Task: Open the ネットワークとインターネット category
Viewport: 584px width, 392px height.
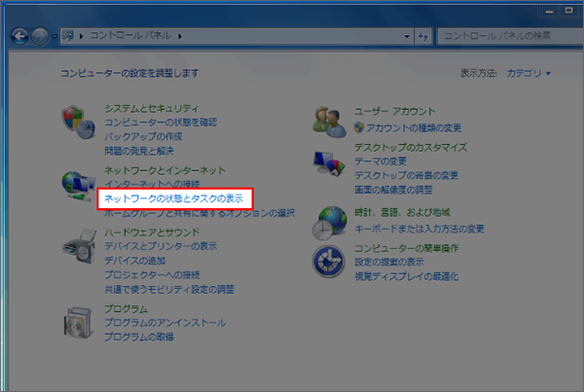Action: [165, 170]
